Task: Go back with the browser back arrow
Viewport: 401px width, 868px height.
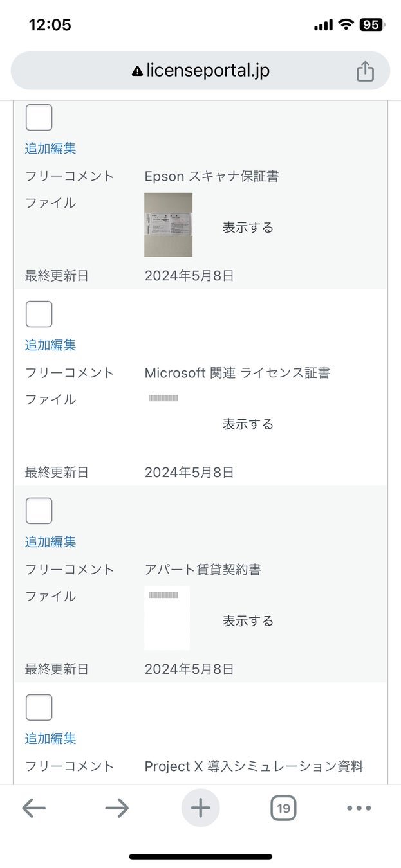Action: pyautogui.click(x=34, y=808)
